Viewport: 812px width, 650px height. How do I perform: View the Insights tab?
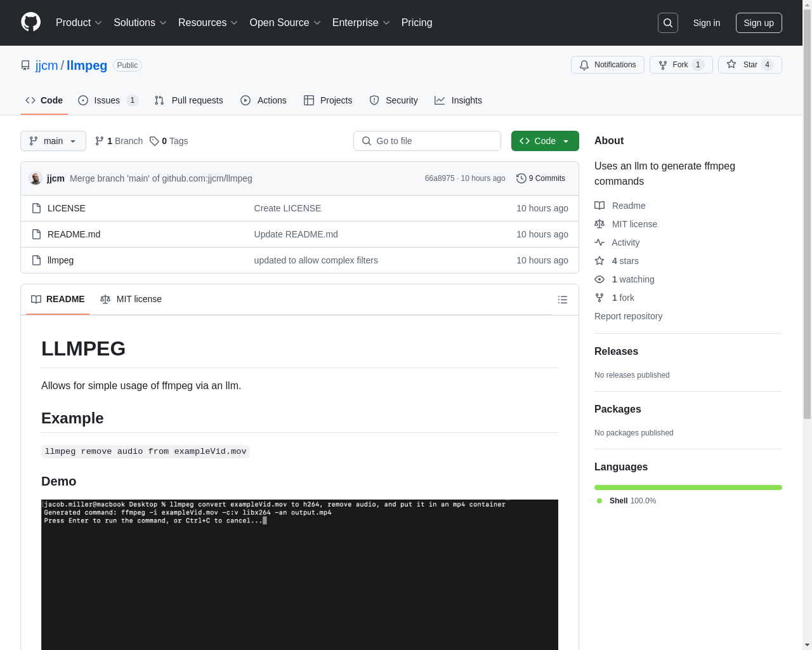(x=458, y=100)
